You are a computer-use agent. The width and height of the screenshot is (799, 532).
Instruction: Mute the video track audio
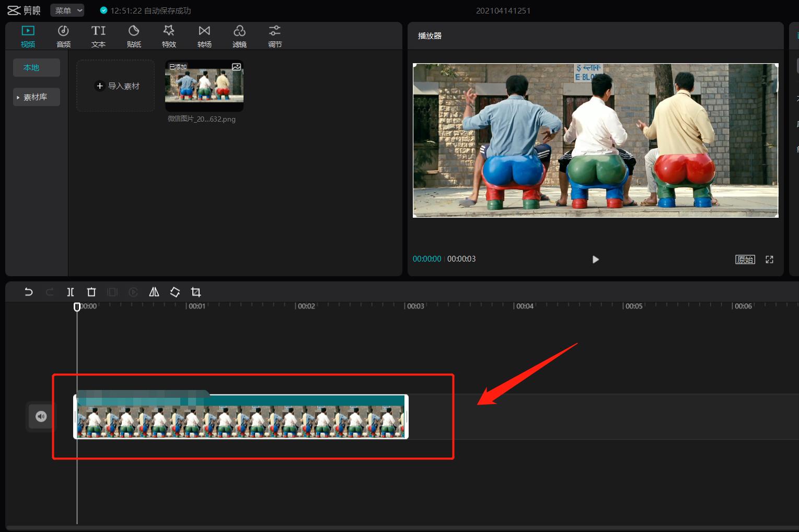[41, 416]
